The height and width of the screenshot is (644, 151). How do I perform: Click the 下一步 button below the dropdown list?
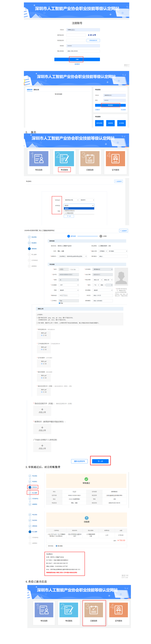[x=69, y=216]
